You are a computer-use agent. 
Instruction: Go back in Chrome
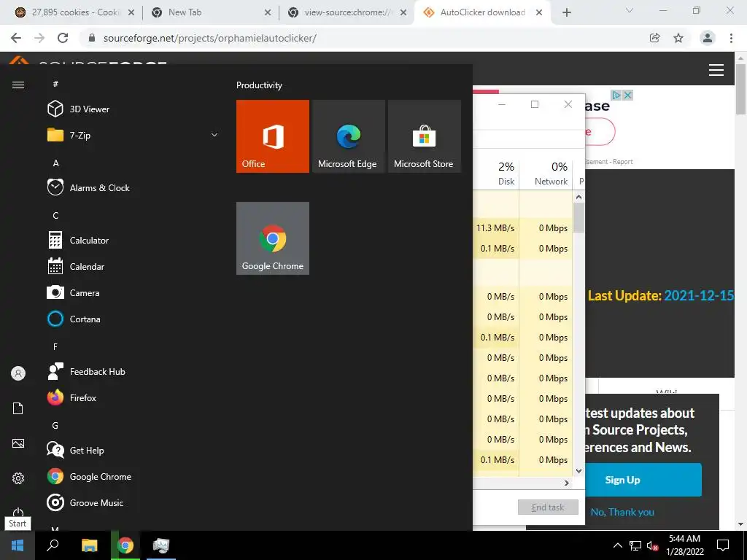click(16, 38)
